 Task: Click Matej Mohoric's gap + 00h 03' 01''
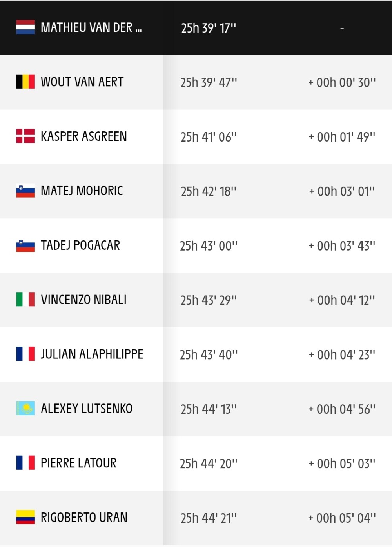[x=342, y=191]
